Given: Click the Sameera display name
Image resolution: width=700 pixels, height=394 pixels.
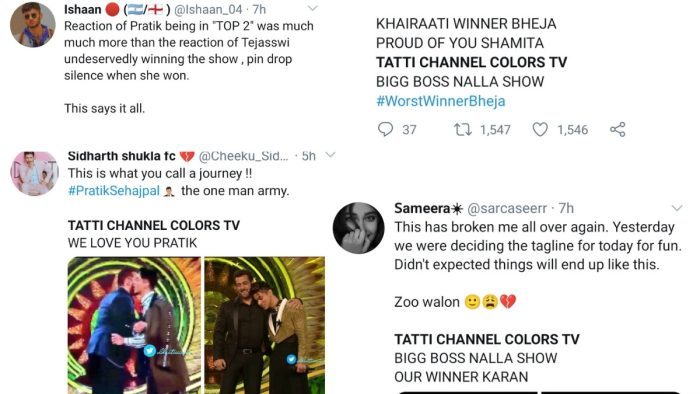Looking at the screenshot, I should (422, 208).
